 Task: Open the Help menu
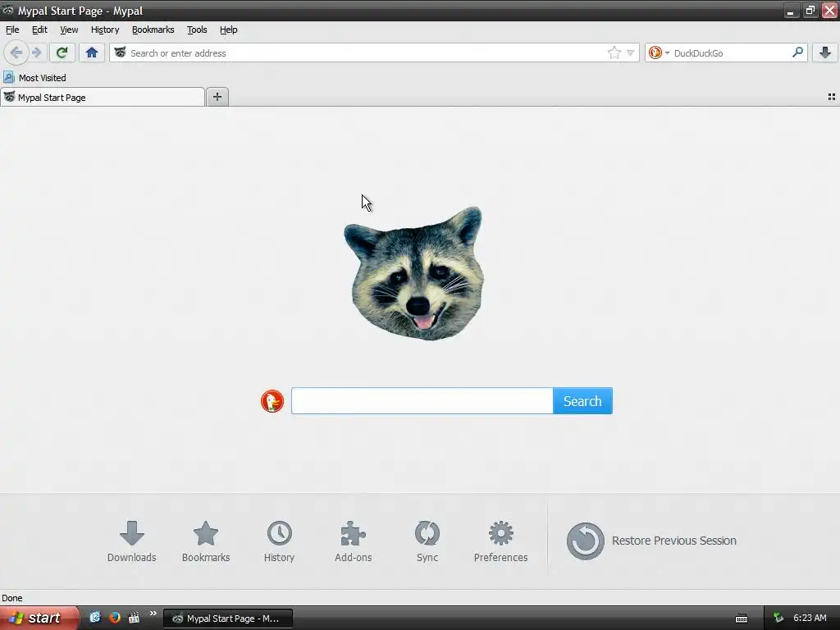click(228, 30)
